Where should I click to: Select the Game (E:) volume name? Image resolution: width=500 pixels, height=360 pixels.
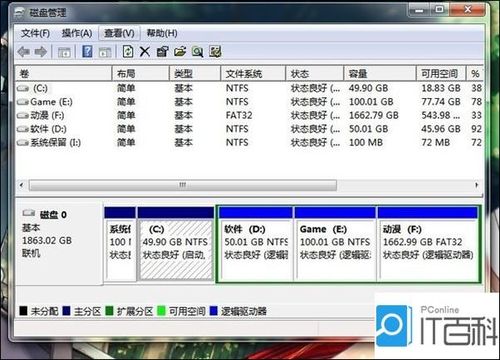pos(51,102)
